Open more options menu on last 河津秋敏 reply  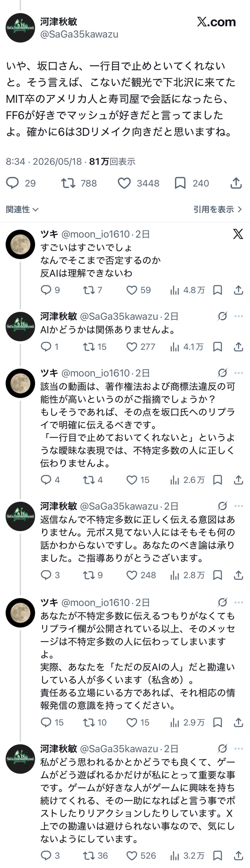point(238,749)
